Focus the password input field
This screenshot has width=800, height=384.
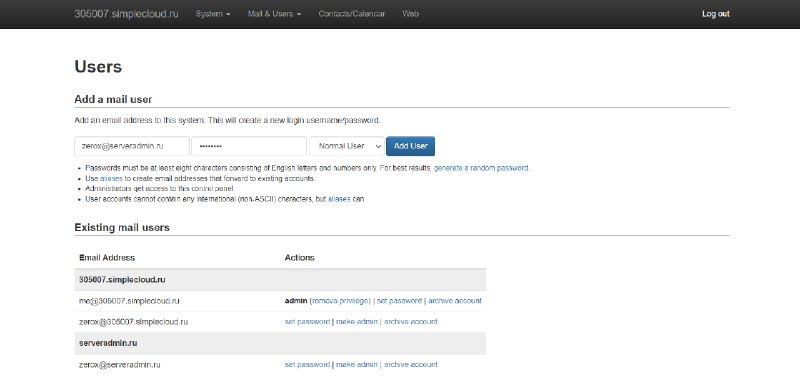pyautogui.click(x=249, y=146)
